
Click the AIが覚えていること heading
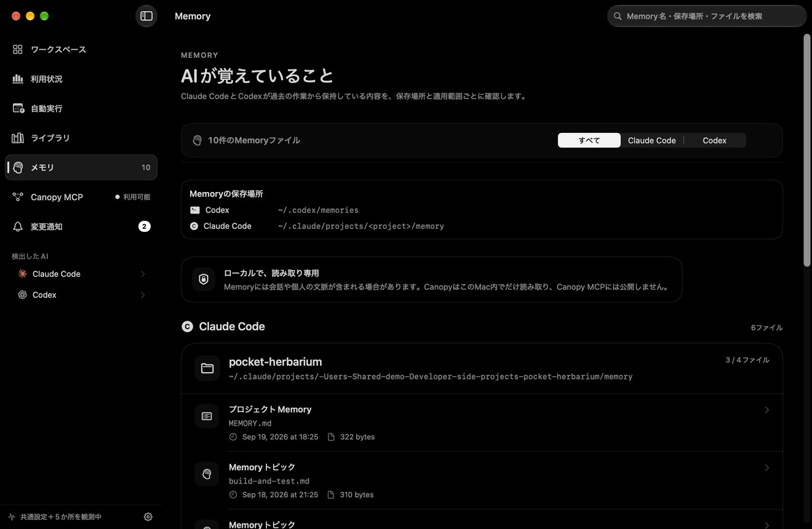[257, 76]
